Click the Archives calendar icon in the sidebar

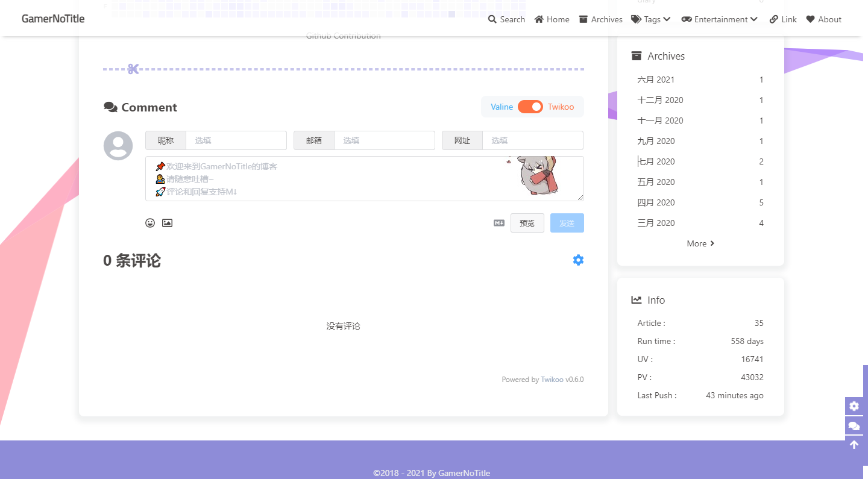coord(636,55)
